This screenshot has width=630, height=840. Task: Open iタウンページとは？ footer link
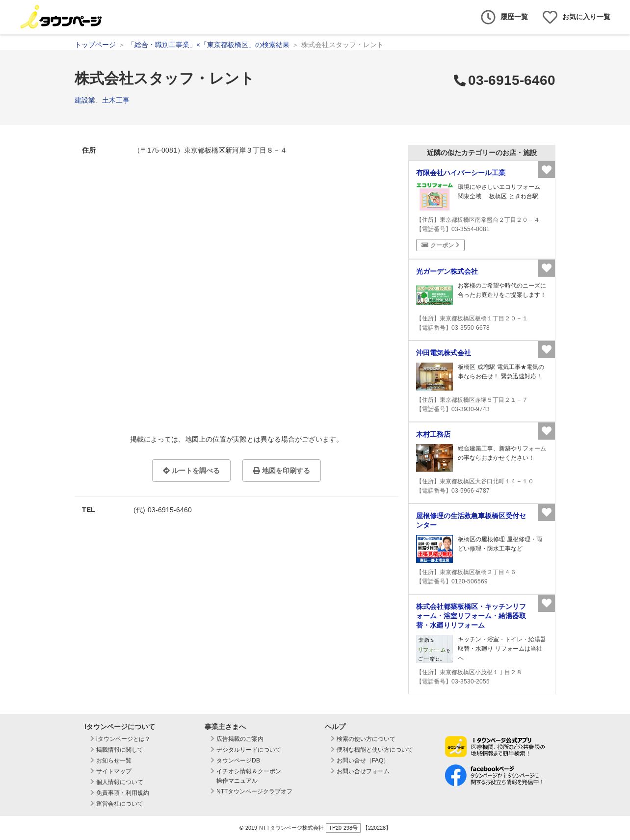[x=123, y=739]
